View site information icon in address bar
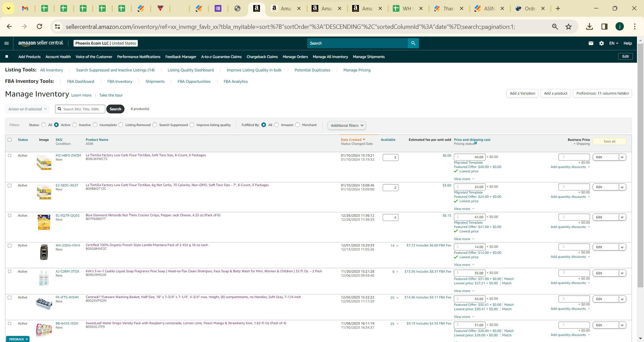Image resolution: width=644 pixels, height=342 pixels. (x=57, y=26)
